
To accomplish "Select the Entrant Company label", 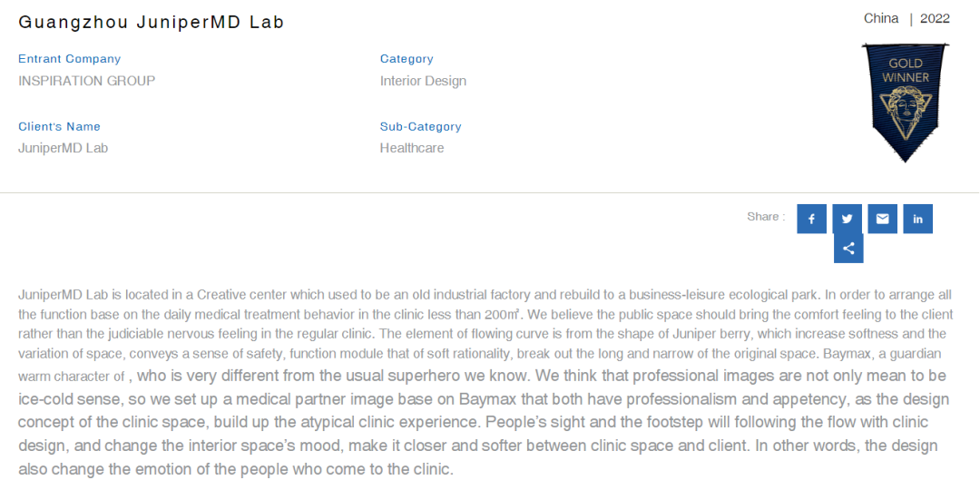I will coord(69,59).
